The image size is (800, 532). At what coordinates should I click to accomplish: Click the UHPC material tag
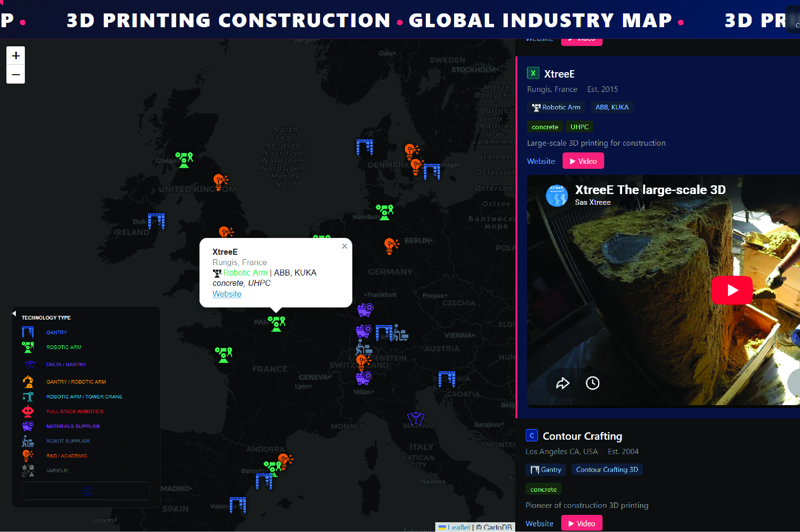coord(579,127)
